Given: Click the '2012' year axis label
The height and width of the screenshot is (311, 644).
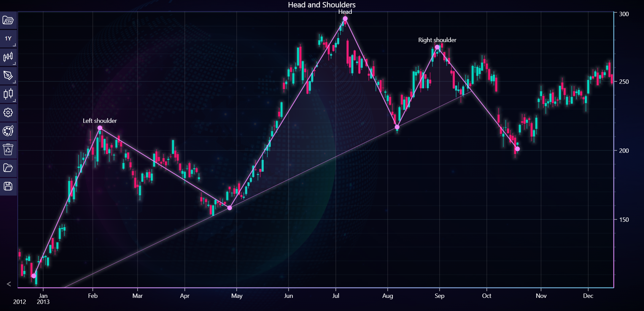Looking at the screenshot, I should click(20, 302).
